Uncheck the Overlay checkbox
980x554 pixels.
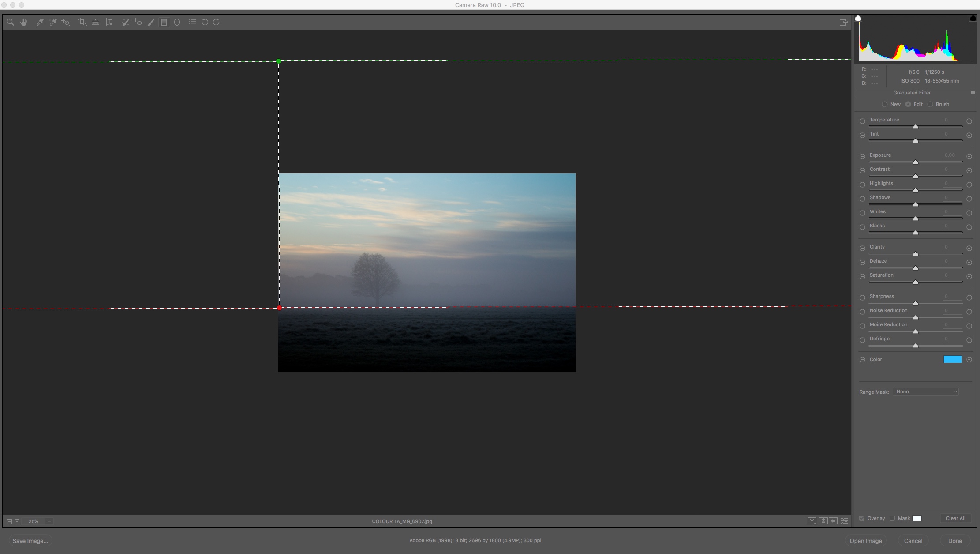(862, 518)
